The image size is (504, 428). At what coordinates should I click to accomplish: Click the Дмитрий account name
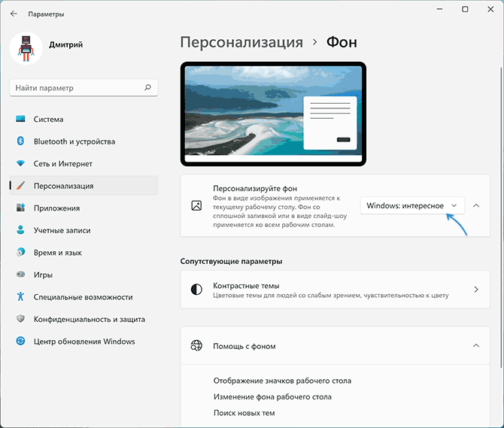[x=66, y=44]
